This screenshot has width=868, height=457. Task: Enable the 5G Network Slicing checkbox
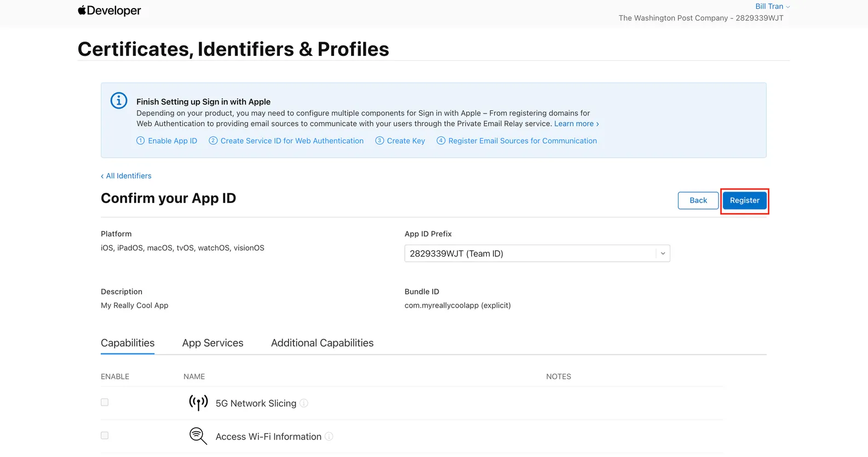pos(105,402)
